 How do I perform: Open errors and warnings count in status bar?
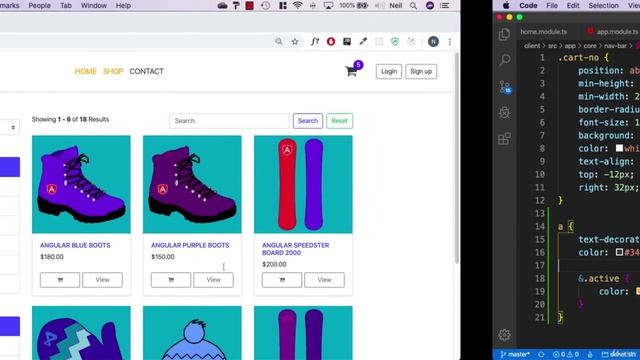566,354
